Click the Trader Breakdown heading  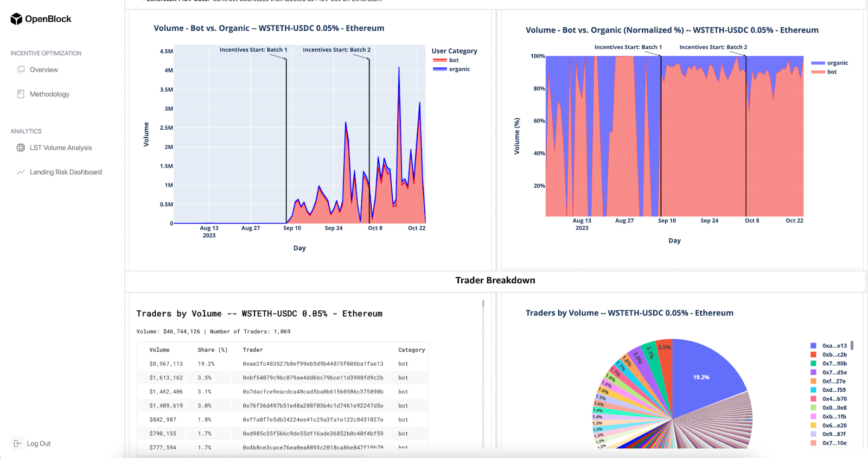(495, 281)
